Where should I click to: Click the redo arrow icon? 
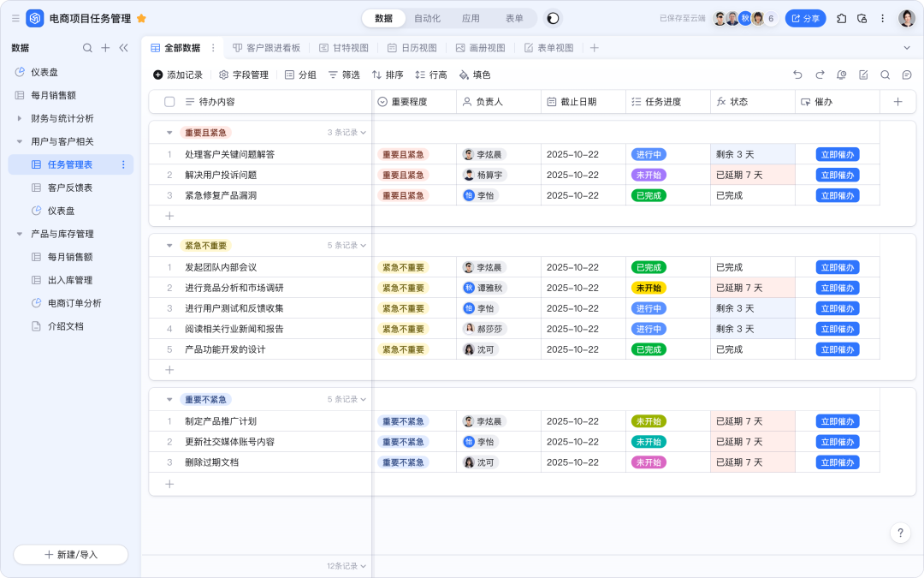click(820, 75)
